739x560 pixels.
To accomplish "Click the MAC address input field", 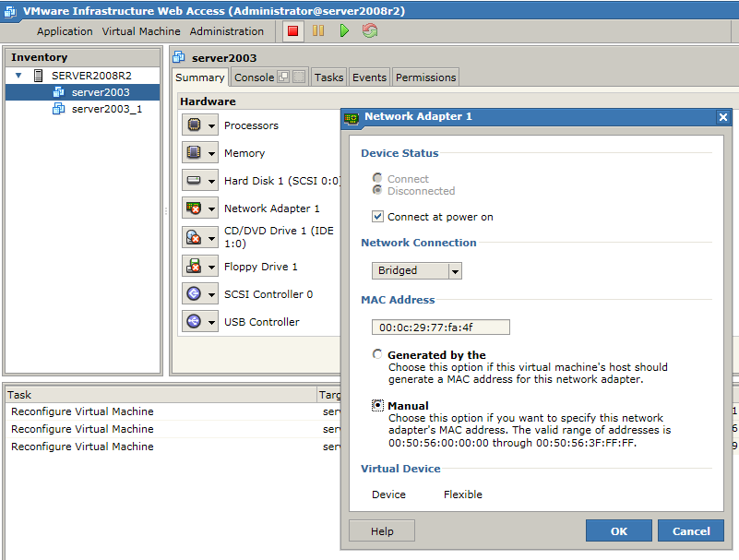I will click(x=440, y=327).
